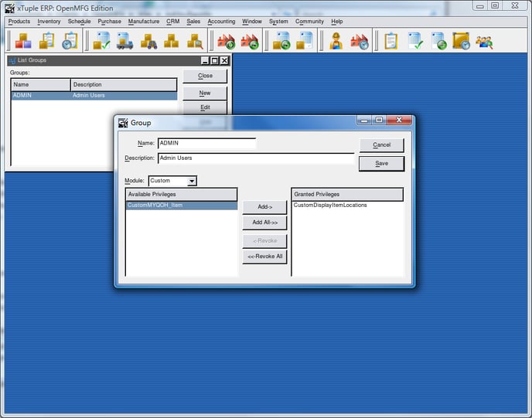Click the worker with hard hat icon
The height and width of the screenshot is (418, 532).
pos(336,41)
